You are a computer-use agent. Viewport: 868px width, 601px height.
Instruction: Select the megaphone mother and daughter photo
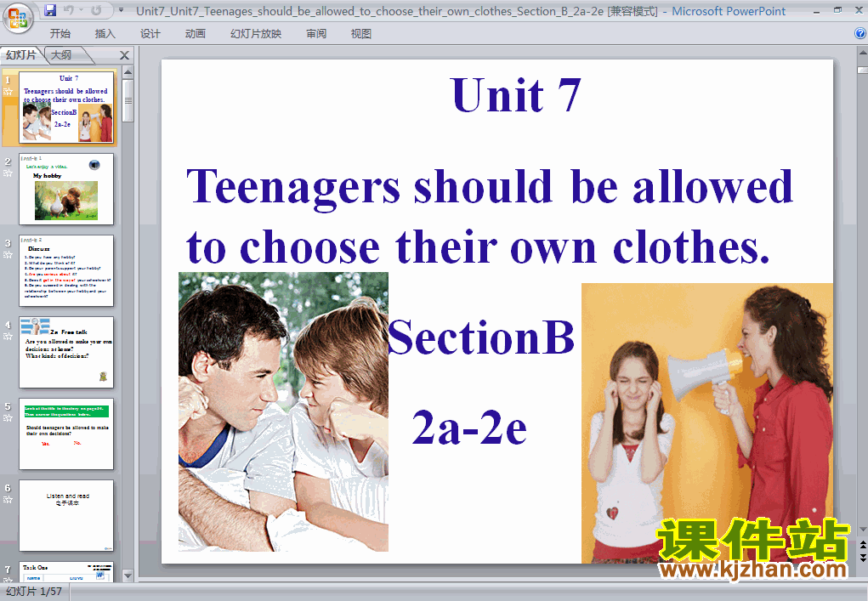tap(707, 423)
